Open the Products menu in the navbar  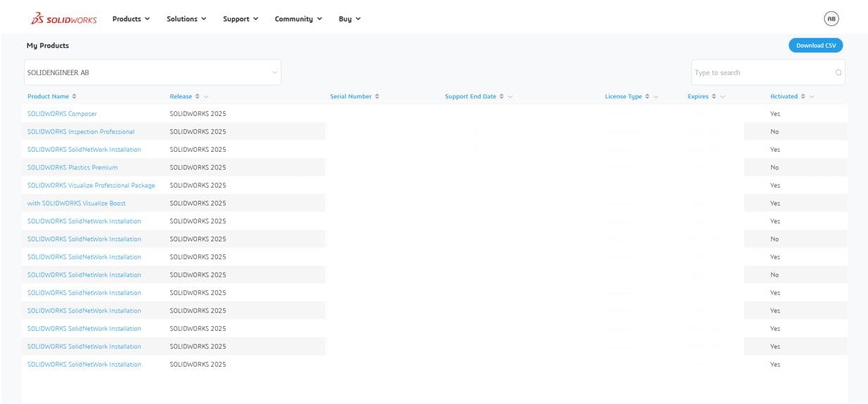pos(131,19)
